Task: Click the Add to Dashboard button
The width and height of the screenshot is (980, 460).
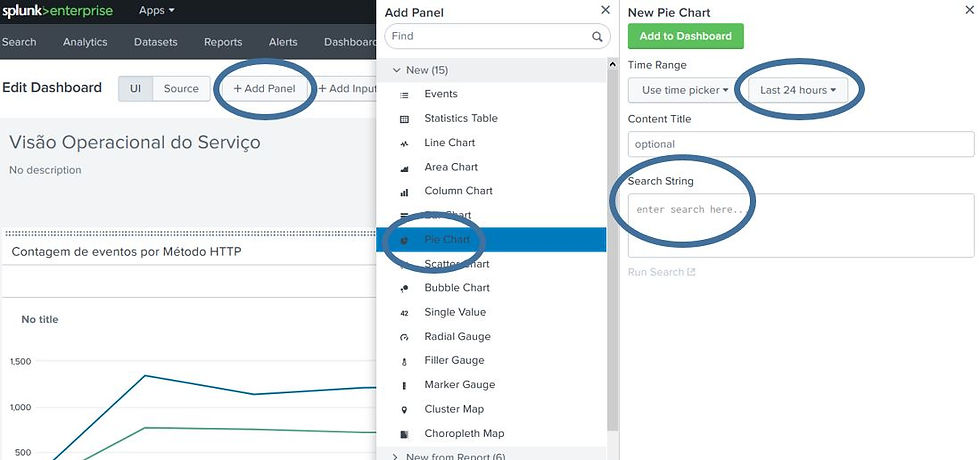Action: [x=686, y=36]
